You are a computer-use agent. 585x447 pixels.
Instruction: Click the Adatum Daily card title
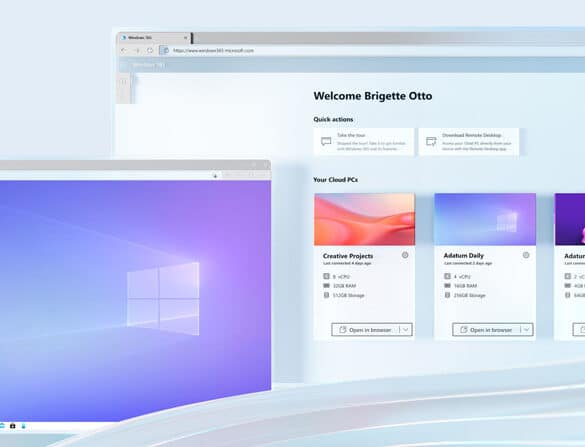point(464,256)
